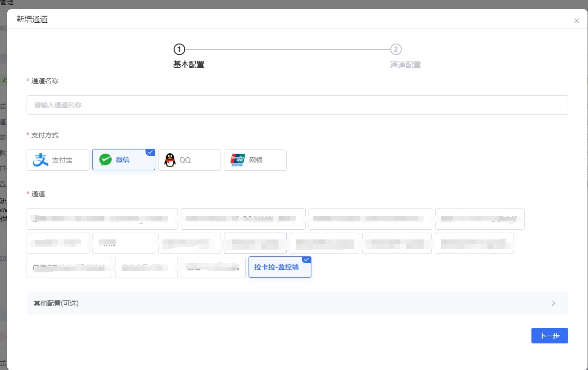Click the step 1 circle indicator

[179, 49]
